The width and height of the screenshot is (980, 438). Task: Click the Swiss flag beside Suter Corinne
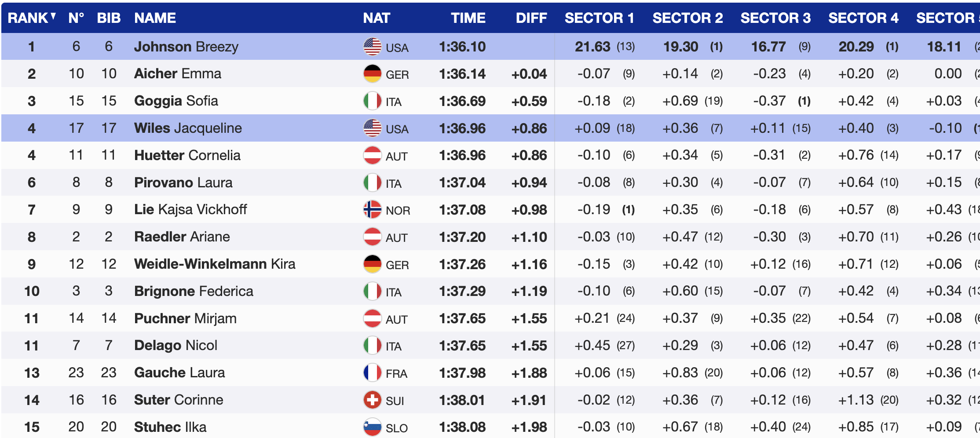(372, 400)
